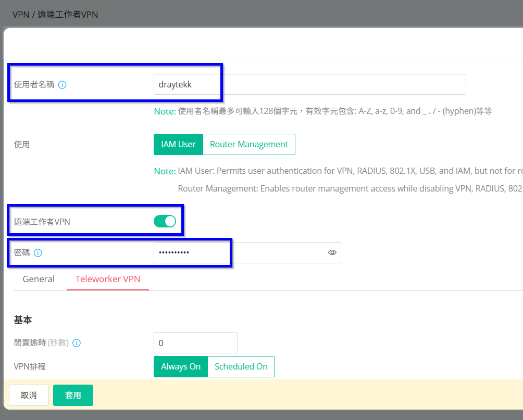Click the info icon beside 閒置逾時

tap(77, 343)
